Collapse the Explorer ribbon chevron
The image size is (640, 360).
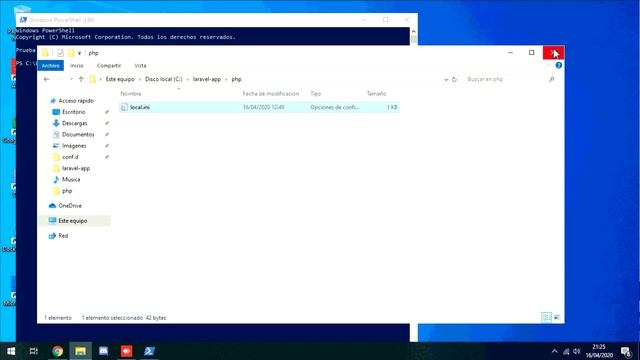point(549,65)
